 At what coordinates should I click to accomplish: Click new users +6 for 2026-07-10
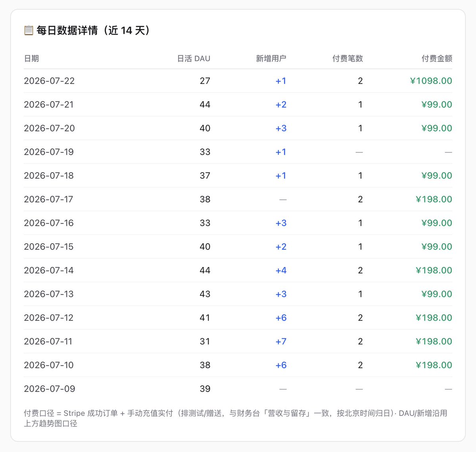coord(281,365)
